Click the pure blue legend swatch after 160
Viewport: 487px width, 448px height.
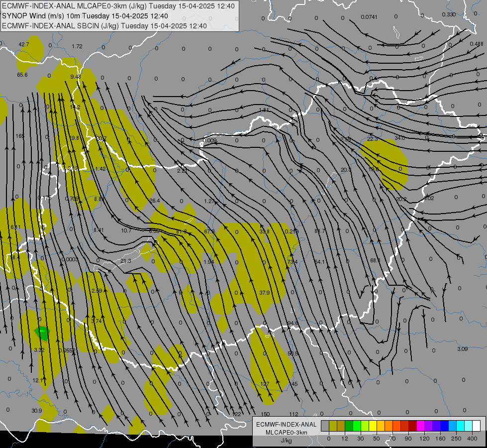(x=444, y=426)
